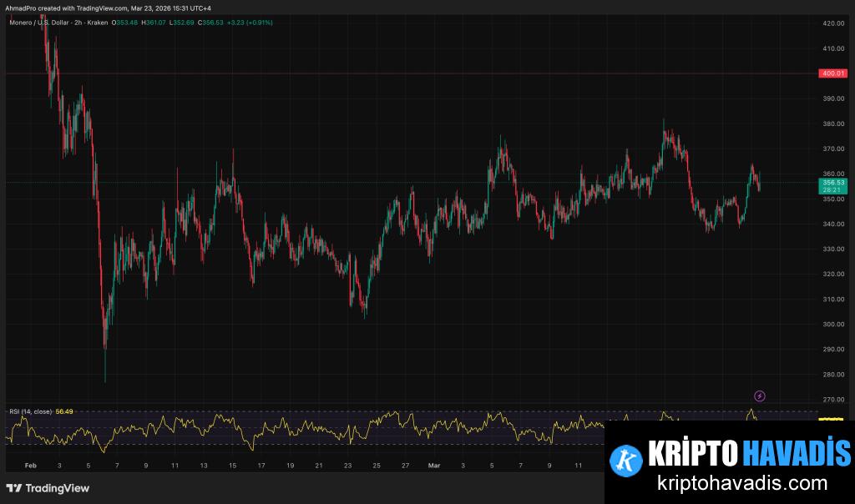
Task: Click the 280.00 price axis label
Action: tap(833, 375)
